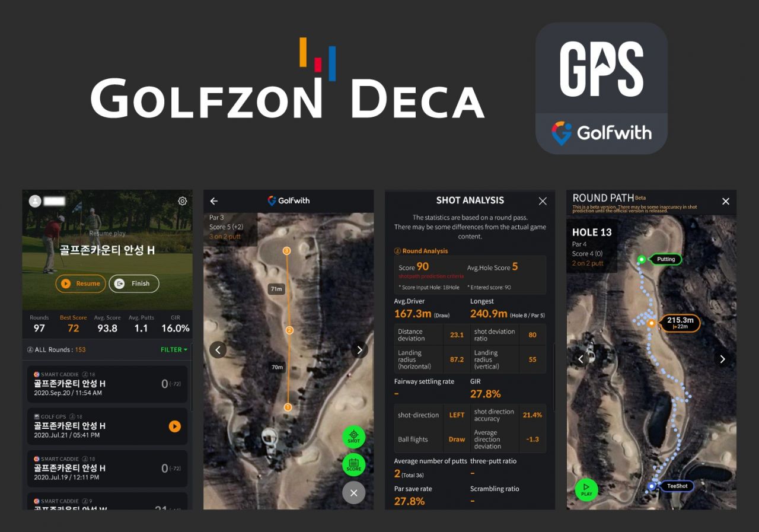
Task: Go to next hole on shot map
Action: tap(359, 350)
